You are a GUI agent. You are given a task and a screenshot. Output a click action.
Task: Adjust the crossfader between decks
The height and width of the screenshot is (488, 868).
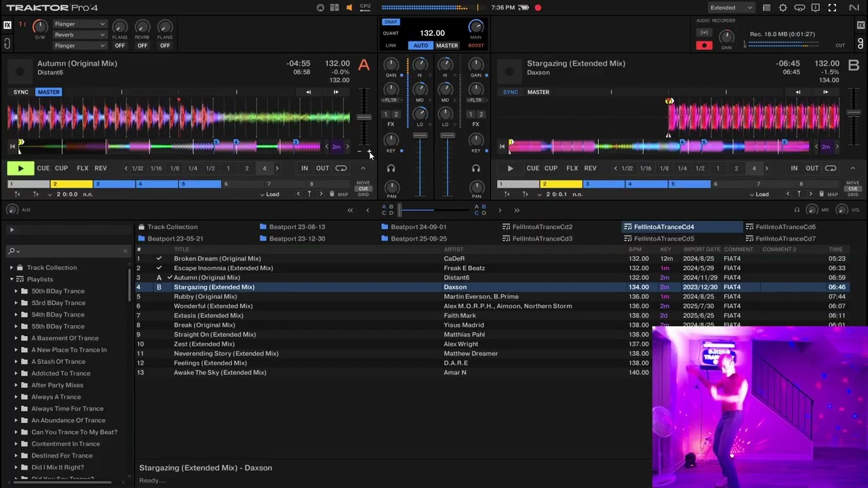tap(400, 211)
